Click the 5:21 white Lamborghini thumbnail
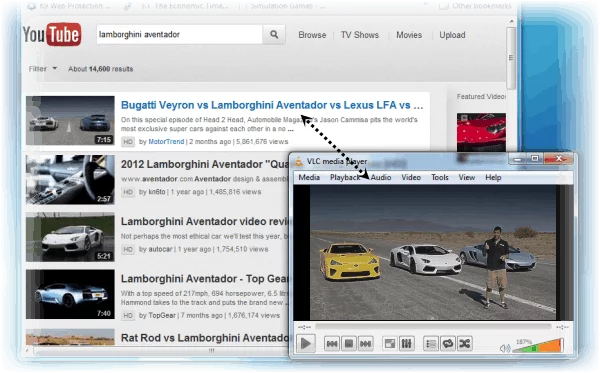 point(70,237)
